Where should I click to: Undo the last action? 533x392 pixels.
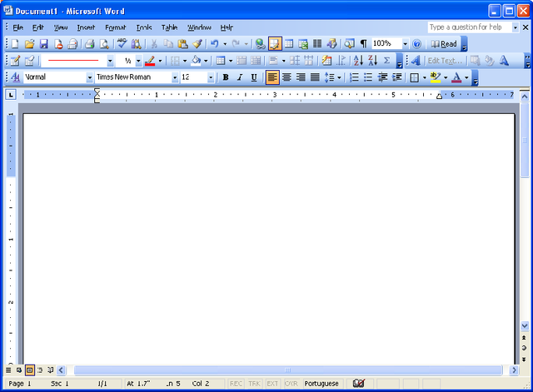(x=215, y=44)
